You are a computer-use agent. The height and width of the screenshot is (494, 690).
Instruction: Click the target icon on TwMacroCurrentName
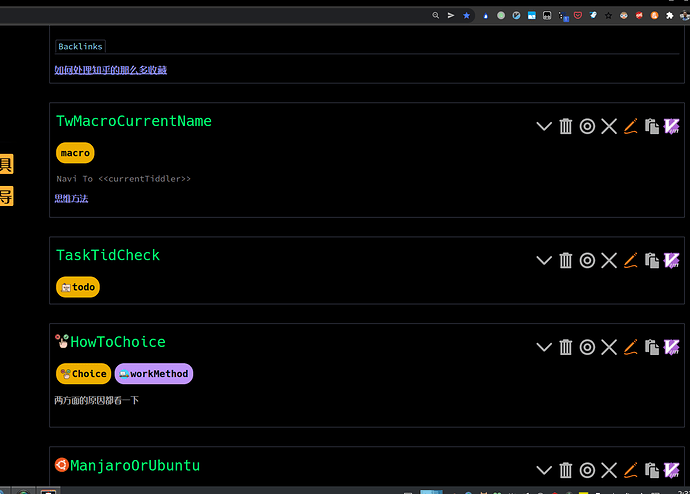[587, 127]
